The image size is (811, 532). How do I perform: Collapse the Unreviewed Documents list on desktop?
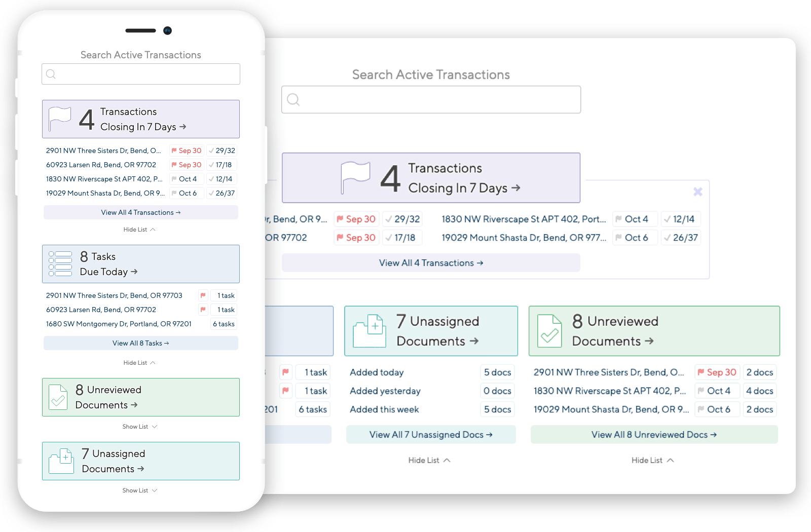pos(653,460)
